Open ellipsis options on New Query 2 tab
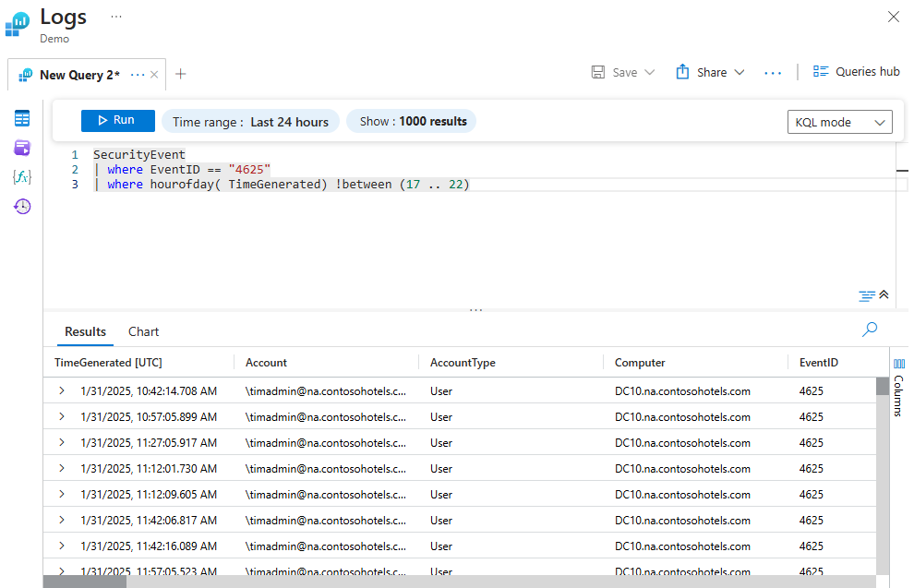The width and height of the screenshot is (914, 588). 138,75
